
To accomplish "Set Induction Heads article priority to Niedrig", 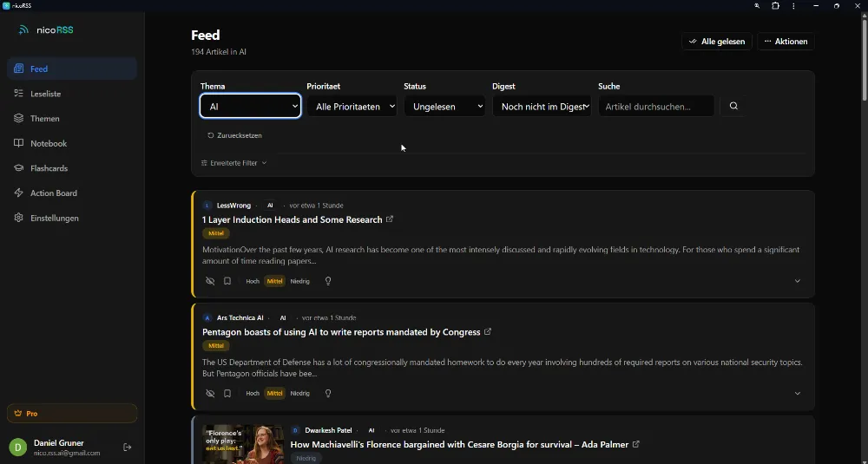I will tap(299, 281).
